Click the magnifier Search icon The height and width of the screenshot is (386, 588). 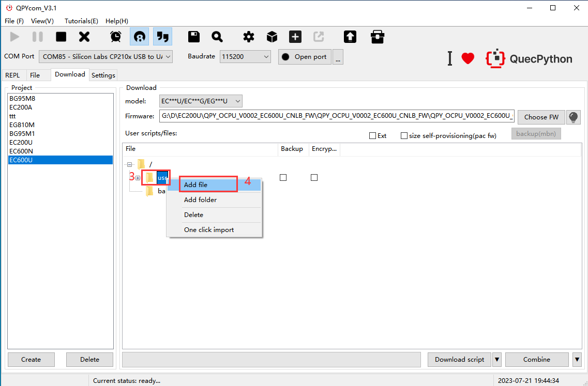217,37
